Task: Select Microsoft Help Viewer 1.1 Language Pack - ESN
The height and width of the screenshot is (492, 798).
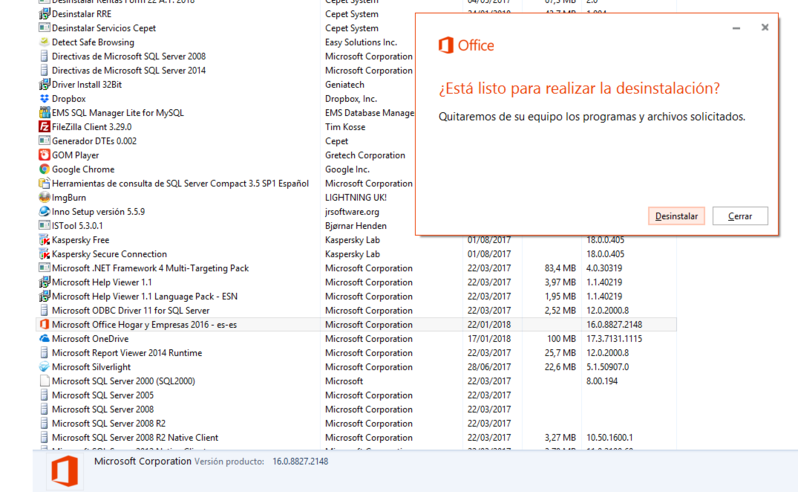Action: [145, 296]
